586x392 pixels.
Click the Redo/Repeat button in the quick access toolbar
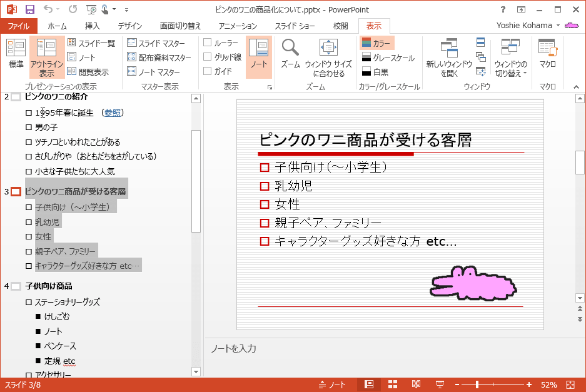[x=73, y=9]
